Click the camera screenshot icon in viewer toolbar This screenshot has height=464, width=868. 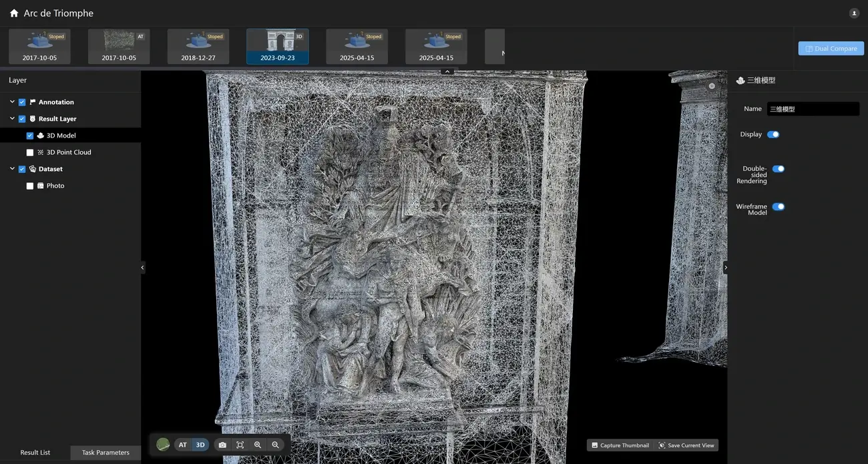(x=222, y=445)
